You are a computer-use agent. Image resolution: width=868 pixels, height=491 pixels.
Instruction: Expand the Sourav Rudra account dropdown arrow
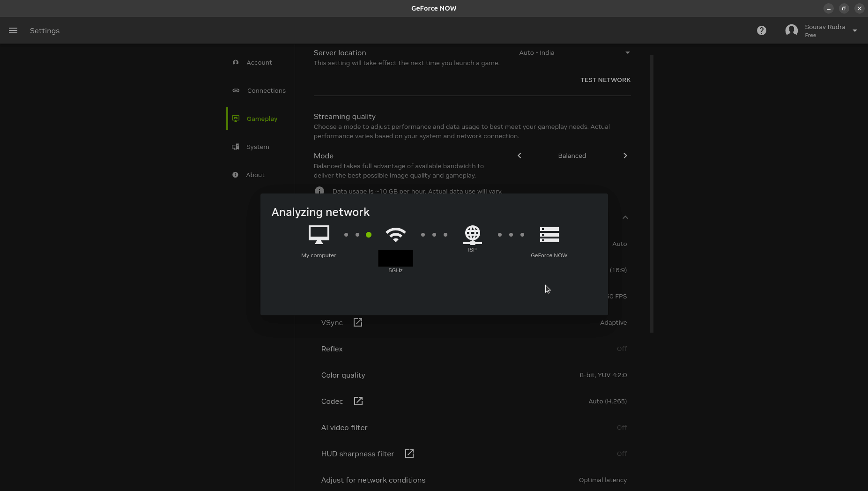pyautogui.click(x=855, y=31)
